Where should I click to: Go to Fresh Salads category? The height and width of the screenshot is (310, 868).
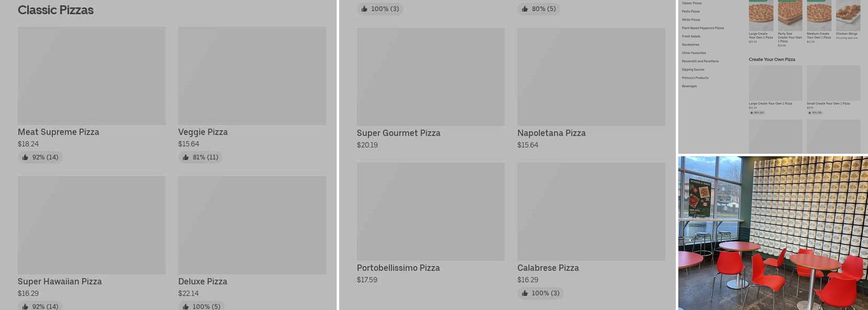pyautogui.click(x=691, y=36)
